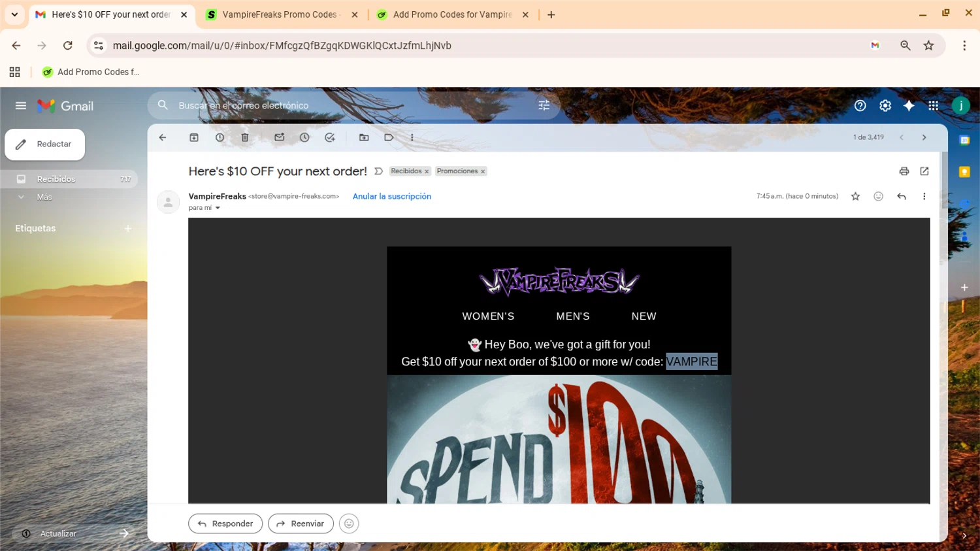Add emoji reaction beside message time

878,196
